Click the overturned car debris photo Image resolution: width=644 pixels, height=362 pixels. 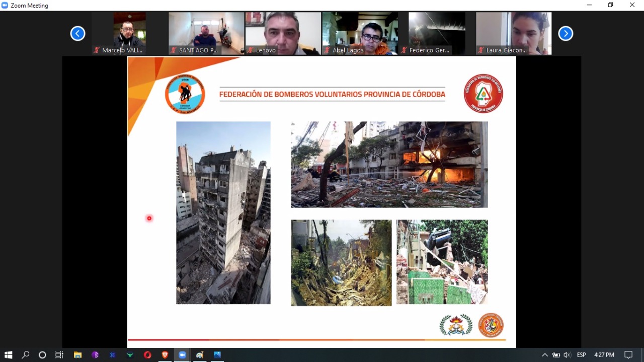[442, 262]
